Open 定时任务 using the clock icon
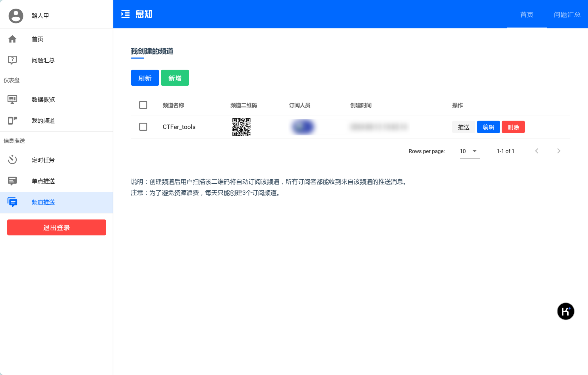Viewport: 588px width, 375px height. click(13, 160)
